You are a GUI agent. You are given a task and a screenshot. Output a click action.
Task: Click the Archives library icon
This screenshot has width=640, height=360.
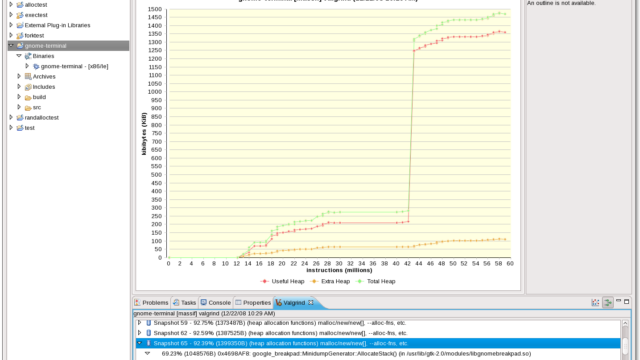28,76
